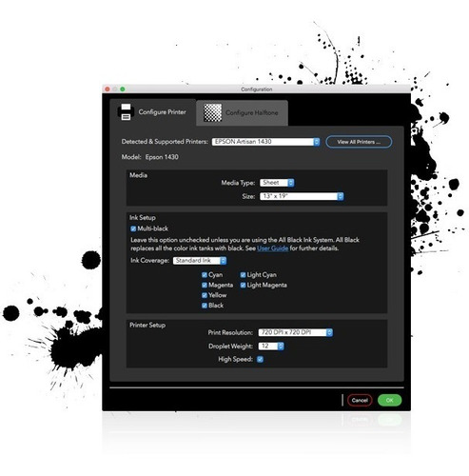
Task: Uncheck the Black ink checkbox
Action: pos(205,306)
